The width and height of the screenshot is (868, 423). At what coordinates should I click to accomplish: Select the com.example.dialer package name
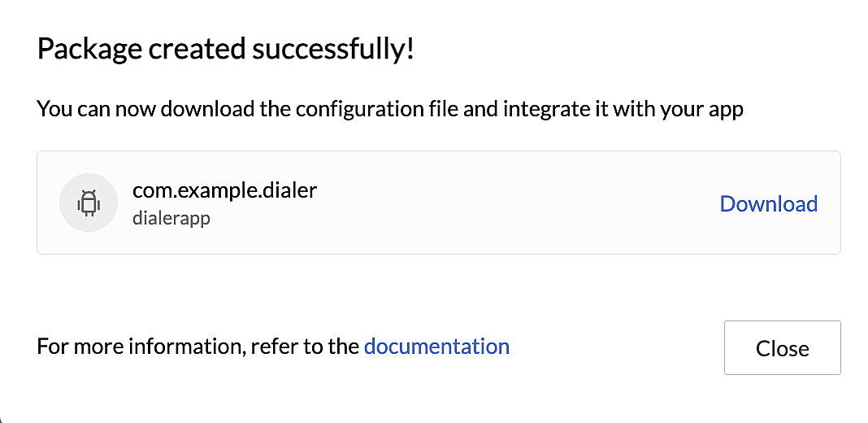(x=225, y=190)
